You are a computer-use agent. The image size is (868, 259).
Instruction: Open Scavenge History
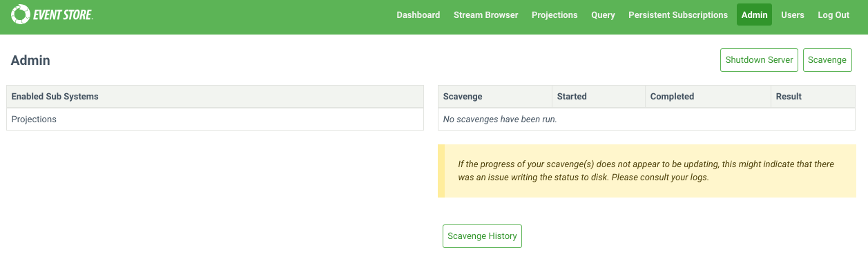pyautogui.click(x=482, y=236)
